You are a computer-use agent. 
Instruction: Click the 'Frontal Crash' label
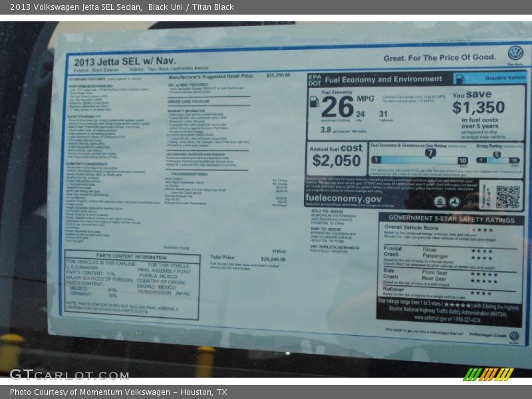(392, 251)
